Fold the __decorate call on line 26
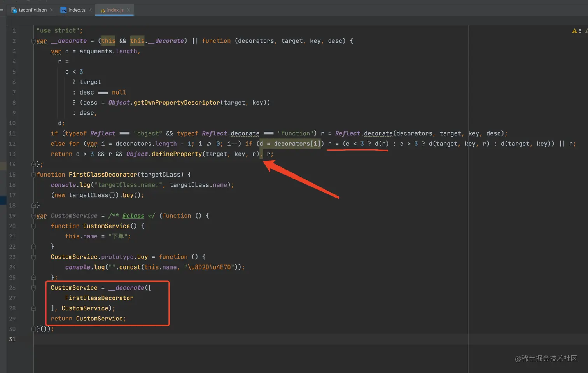 [x=33, y=288]
